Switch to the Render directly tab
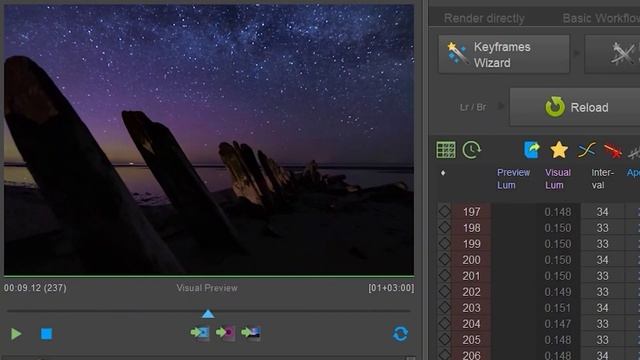Screen dimensions: 640x360 pos(484,18)
